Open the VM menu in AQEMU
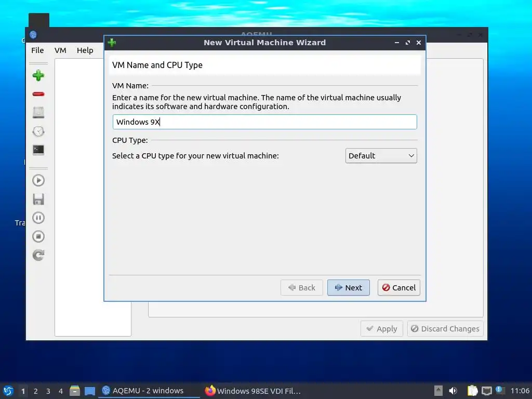Image resolution: width=532 pixels, height=399 pixels. point(60,50)
